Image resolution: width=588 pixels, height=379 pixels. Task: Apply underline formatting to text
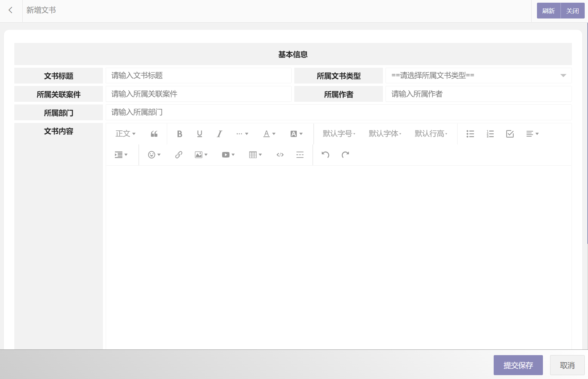[x=199, y=134]
